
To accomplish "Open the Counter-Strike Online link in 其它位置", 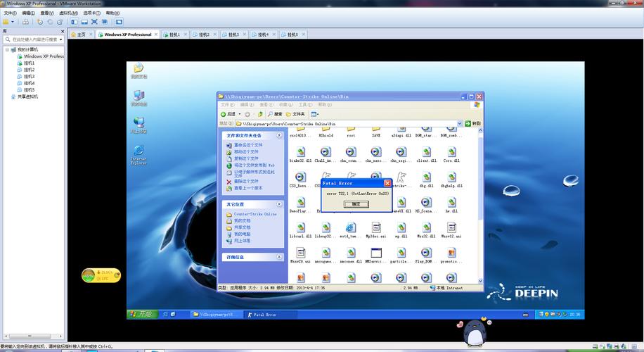I will [255, 214].
